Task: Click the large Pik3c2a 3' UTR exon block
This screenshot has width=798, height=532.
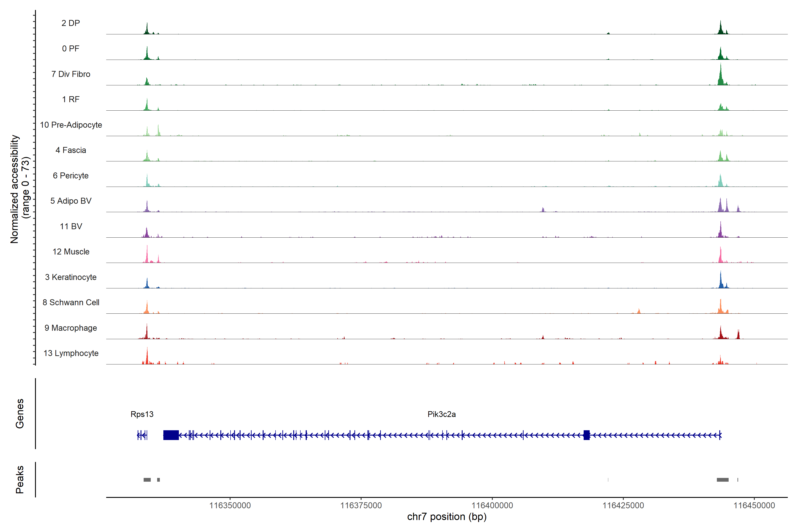Action: point(171,435)
